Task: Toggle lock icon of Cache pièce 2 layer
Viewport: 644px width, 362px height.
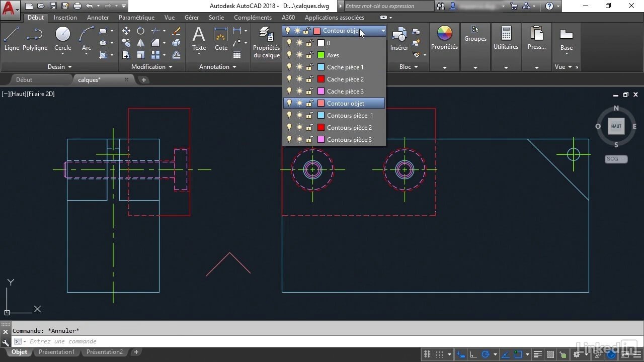Action: point(310,79)
